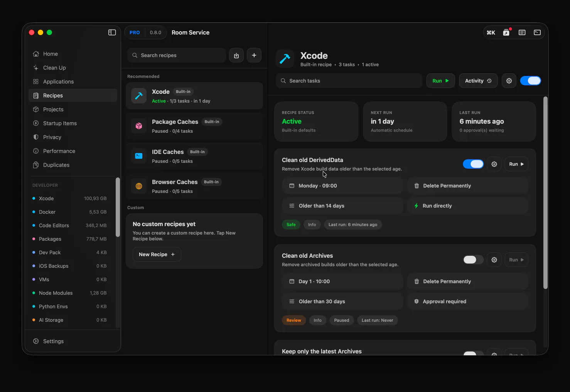Viewport: 570px width, 392px height.
Task: Select Xcode 100,93 GB in Developer list
Action: [x=69, y=198]
